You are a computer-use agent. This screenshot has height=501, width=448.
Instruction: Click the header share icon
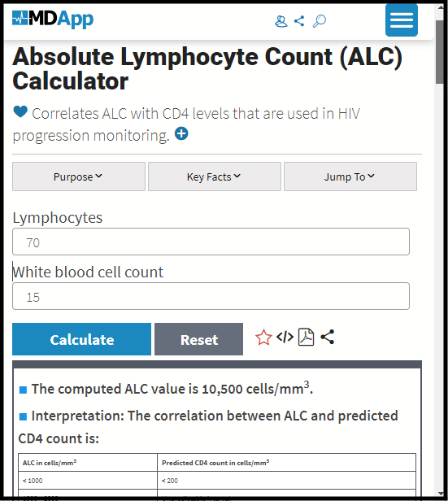pyautogui.click(x=299, y=21)
